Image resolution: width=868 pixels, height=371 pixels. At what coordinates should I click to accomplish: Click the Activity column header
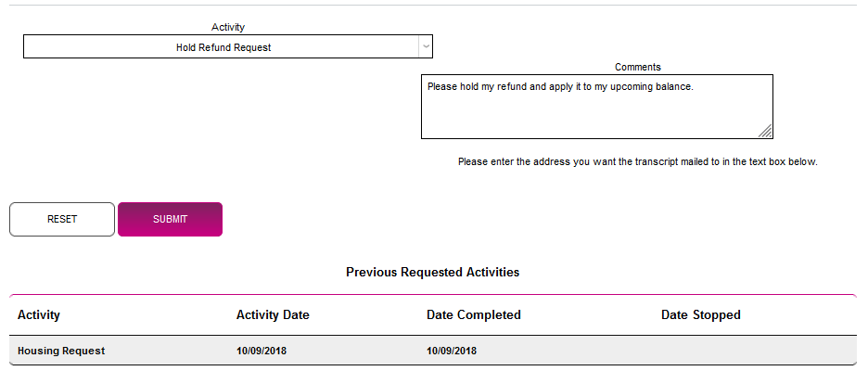[39, 315]
